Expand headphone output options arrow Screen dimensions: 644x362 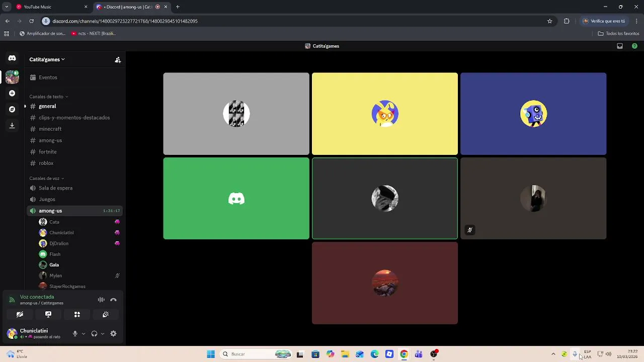click(103, 333)
